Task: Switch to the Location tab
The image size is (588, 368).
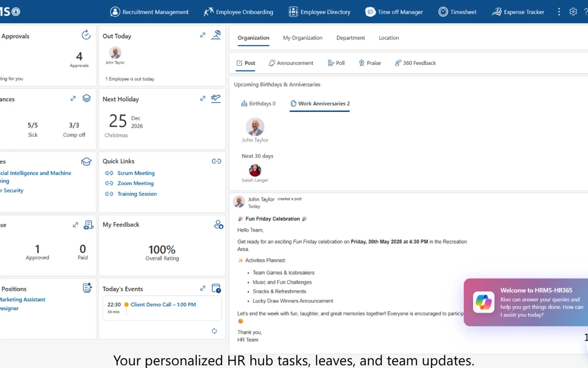Action: [389, 38]
